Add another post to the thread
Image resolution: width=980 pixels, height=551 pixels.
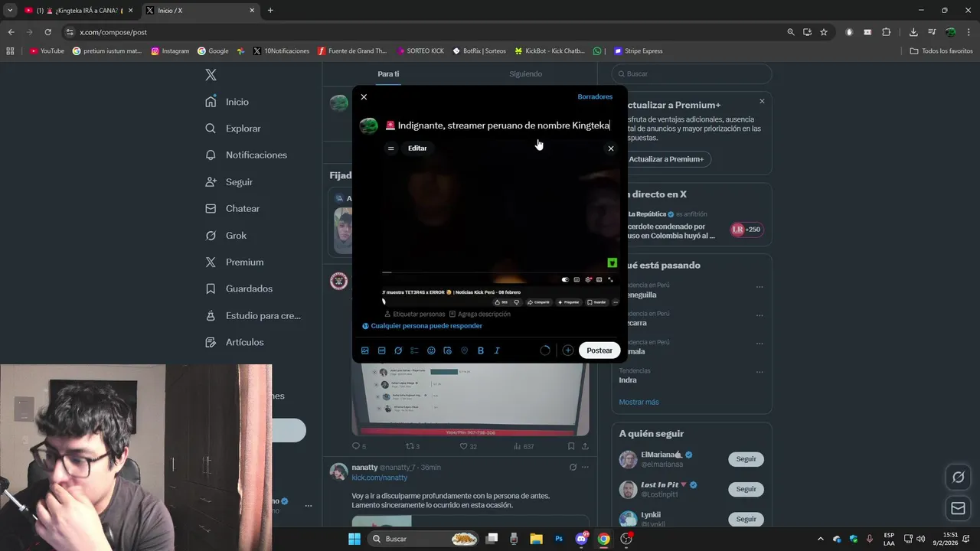(x=568, y=350)
